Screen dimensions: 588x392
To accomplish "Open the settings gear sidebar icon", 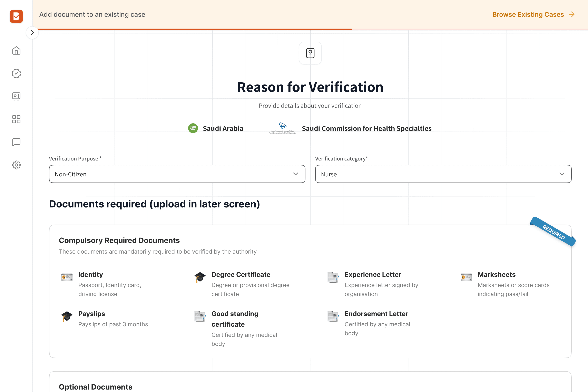I will pos(16,165).
